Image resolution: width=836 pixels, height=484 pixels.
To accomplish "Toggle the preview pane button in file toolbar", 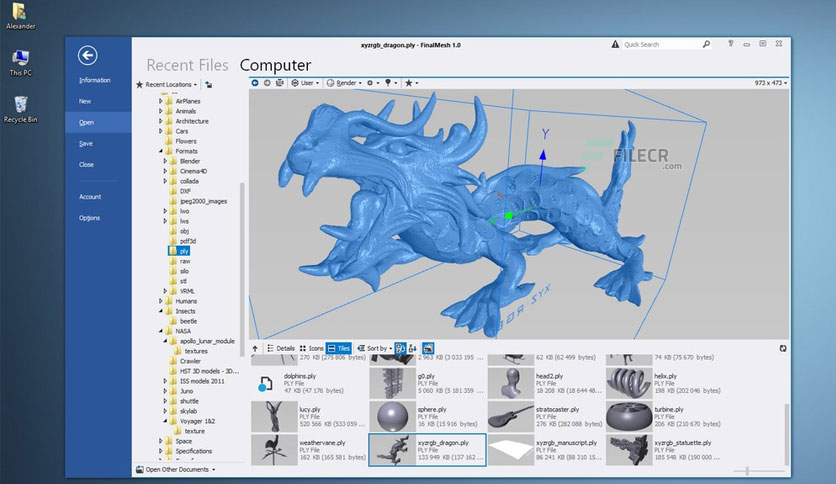I will (x=428, y=349).
